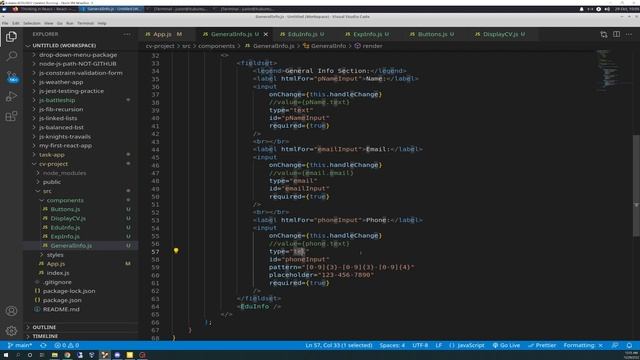640x360 pixels.
Task: Click Ln 57, Col 33 cursor position
Action: click(x=339, y=345)
